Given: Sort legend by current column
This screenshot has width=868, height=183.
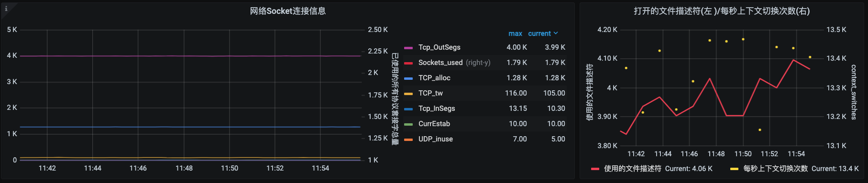Looking at the screenshot, I should (539, 33).
